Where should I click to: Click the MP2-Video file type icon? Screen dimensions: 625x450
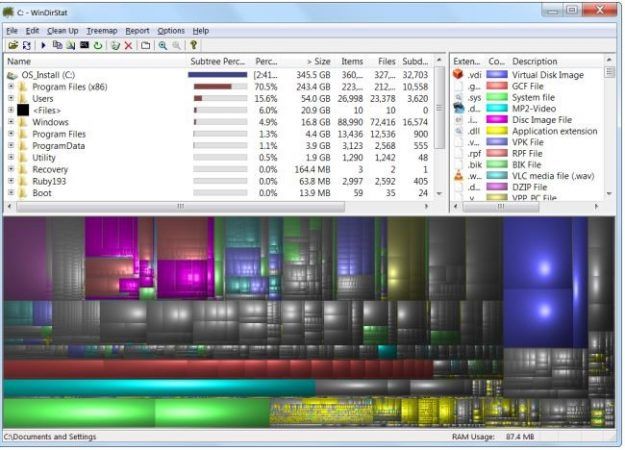[x=458, y=108]
